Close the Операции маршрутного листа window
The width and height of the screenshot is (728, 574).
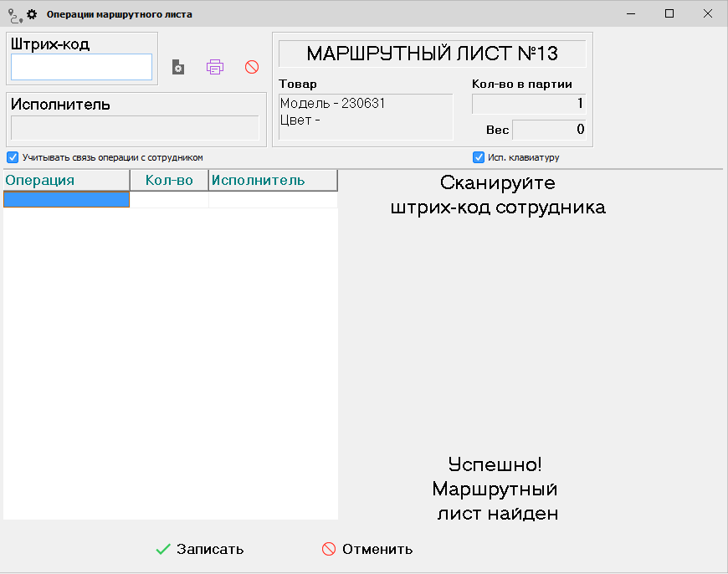coord(708,14)
